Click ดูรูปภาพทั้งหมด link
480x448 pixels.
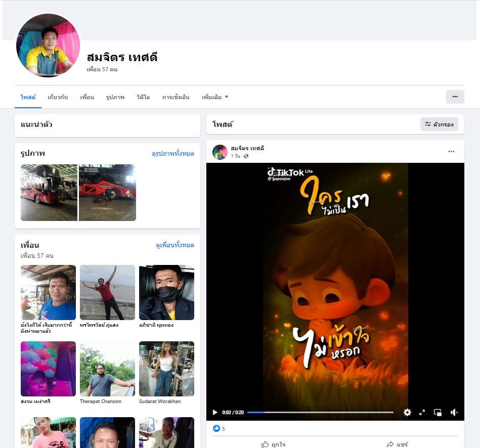(173, 154)
